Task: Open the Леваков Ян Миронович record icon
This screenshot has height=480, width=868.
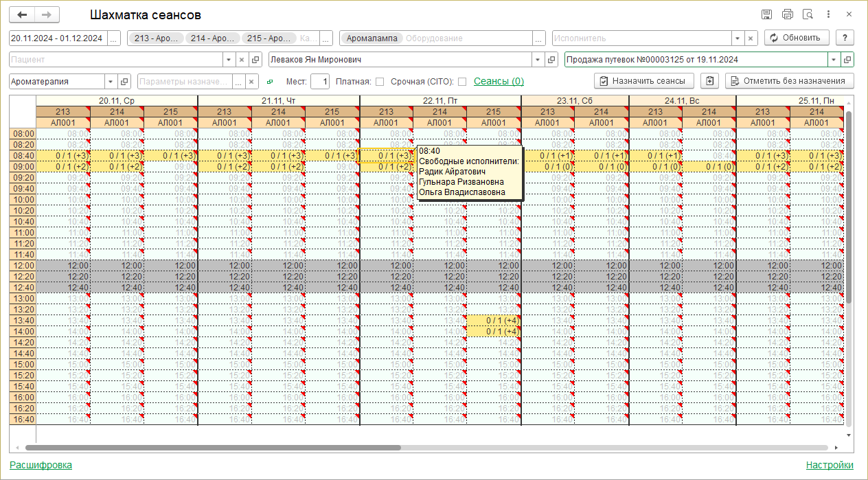Action: [552, 60]
